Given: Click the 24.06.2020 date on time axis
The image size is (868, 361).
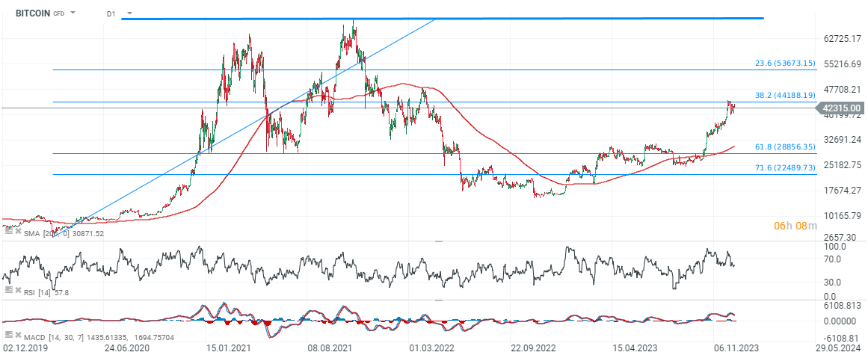Looking at the screenshot, I should pos(127,349).
